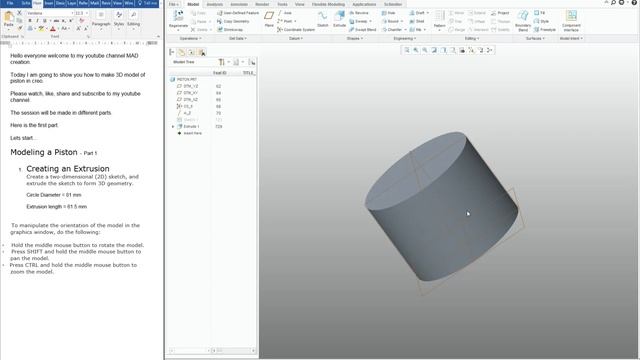Switch to the Analysis tab in Creo
Image resolution: width=640 pixels, height=360 pixels.
214,4
